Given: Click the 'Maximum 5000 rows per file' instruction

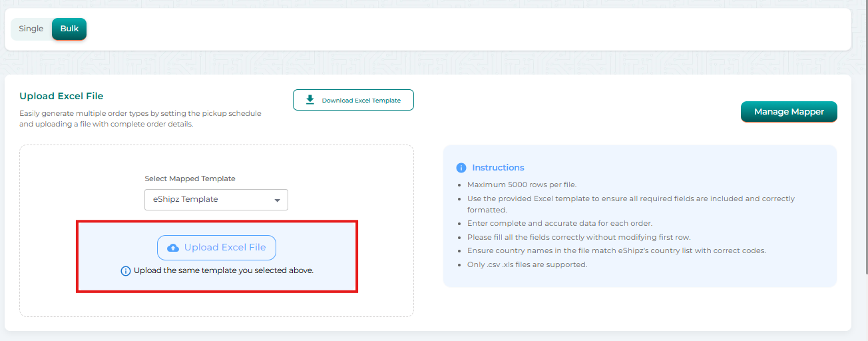Looking at the screenshot, I should click(x=523, y=184).
